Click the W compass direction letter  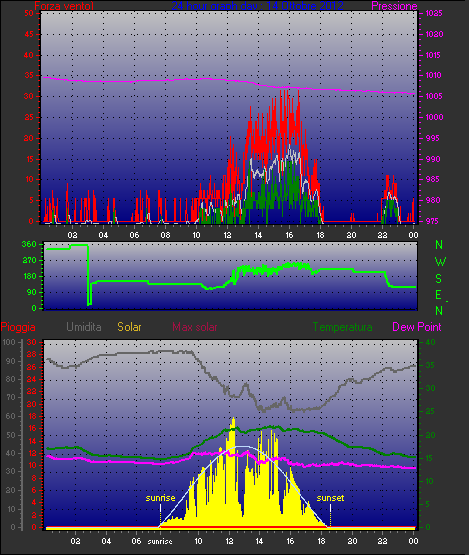pos(440,262)
